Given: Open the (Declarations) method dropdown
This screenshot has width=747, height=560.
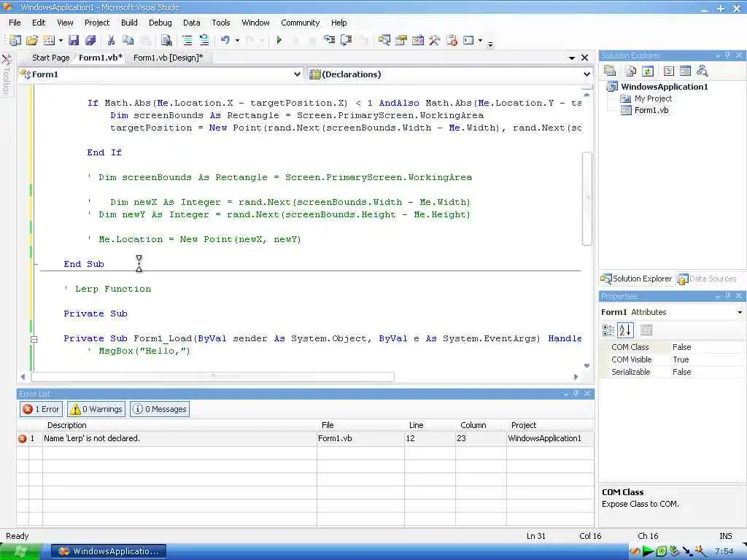Looking at the screenshot, I should 587,74.
